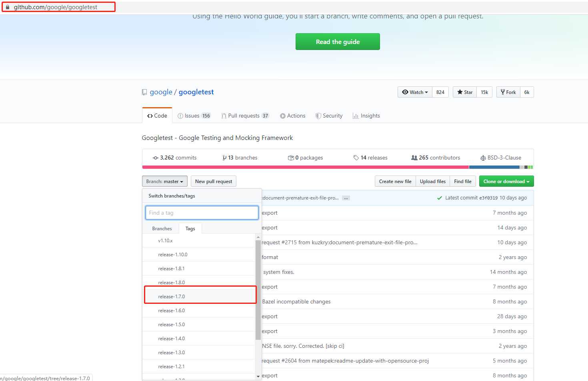Image resolution: width=588 pixels, height=381 pixels.
Task: Click the tag list scrollbar thumb
Action: (x=258, y=290)
